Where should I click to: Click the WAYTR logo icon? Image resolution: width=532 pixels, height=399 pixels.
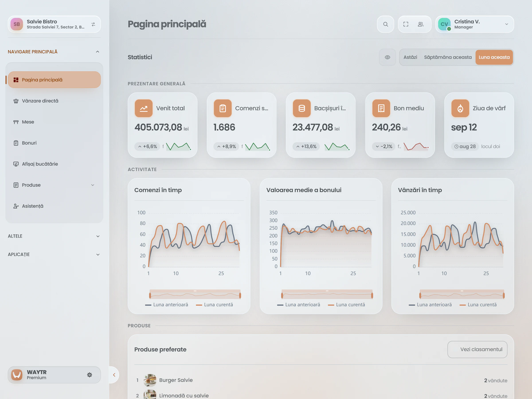point(17,375)
